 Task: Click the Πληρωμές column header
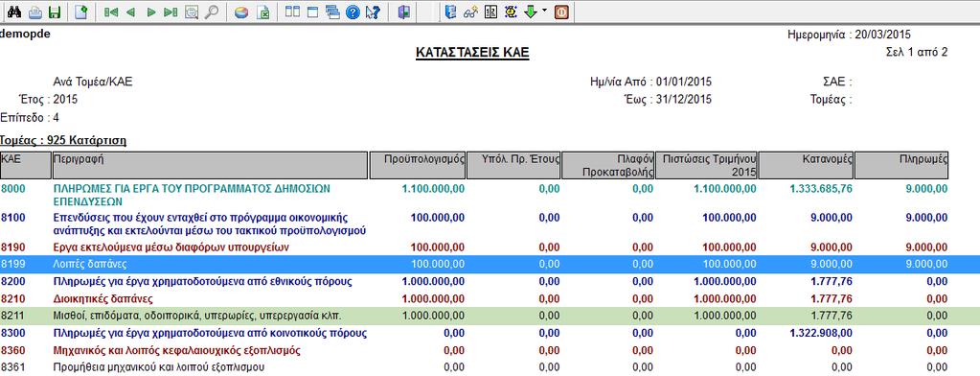click(901, 166)
